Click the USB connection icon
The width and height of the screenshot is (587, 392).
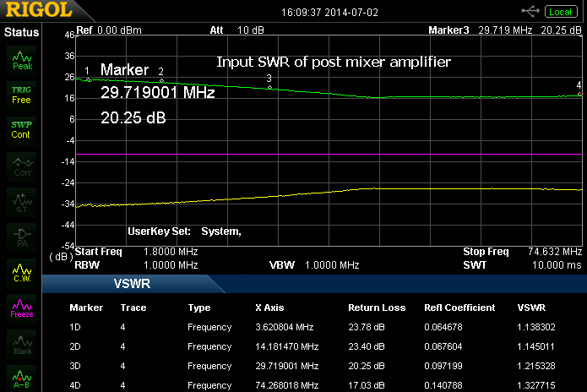531,11
